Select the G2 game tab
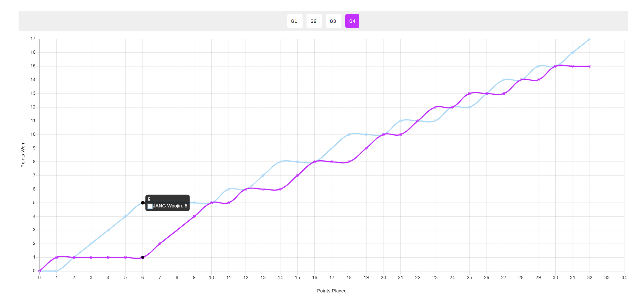 [x=314, y=21]
